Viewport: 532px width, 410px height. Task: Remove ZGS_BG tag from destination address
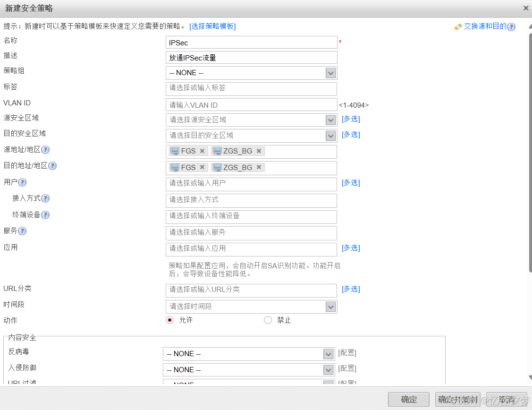[x=259, y=167]
